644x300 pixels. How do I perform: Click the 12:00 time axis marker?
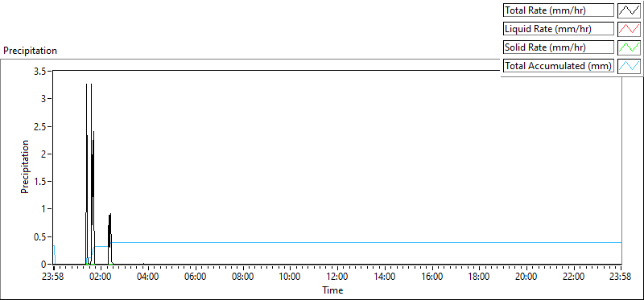pos(337,276)
